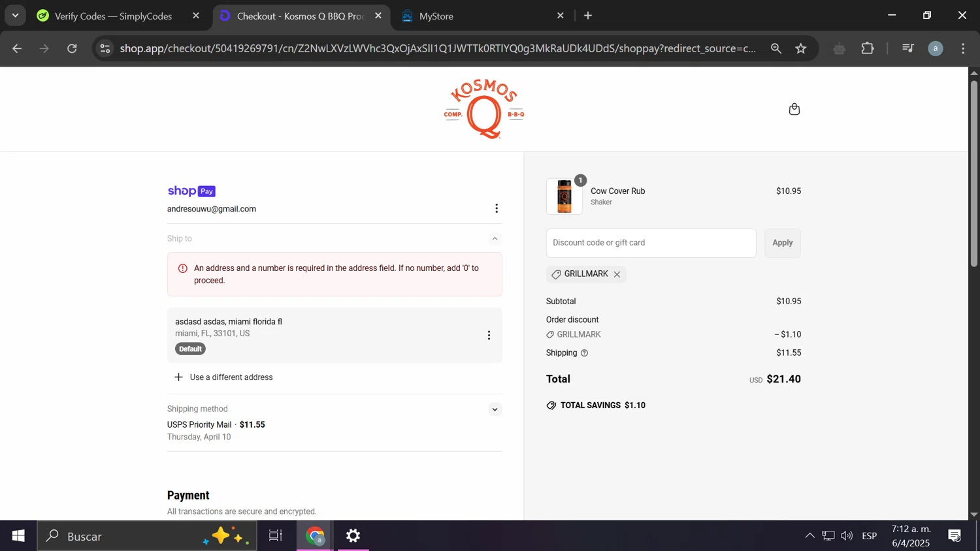Screen dimensions: 980x551
Task: Click the Buscar taskbar search box
Action: tap(147, 536)
